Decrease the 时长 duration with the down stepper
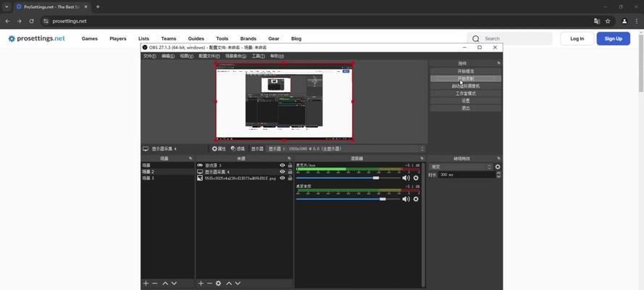 [498, 176]
